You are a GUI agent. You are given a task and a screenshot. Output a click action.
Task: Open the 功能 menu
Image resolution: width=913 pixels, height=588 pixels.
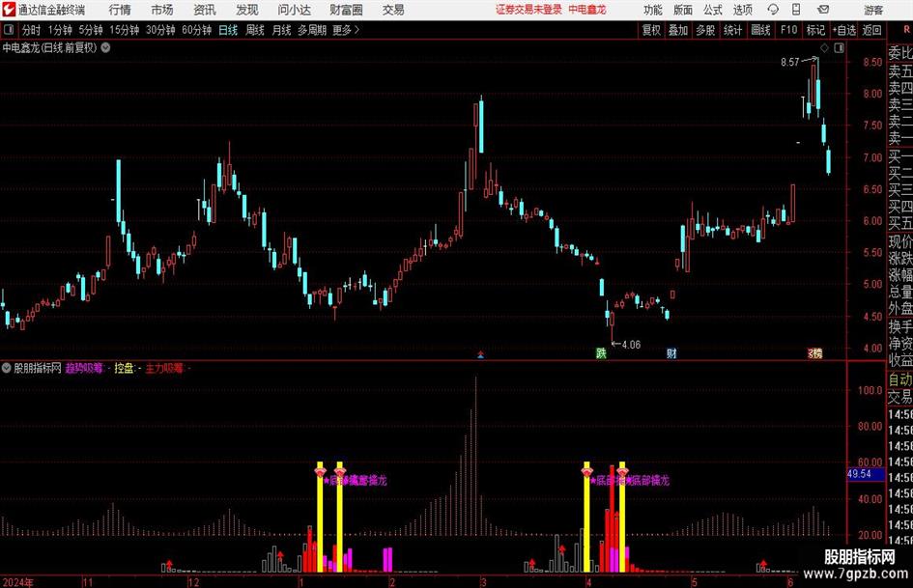pyautogui.click(x=653, y=10)
